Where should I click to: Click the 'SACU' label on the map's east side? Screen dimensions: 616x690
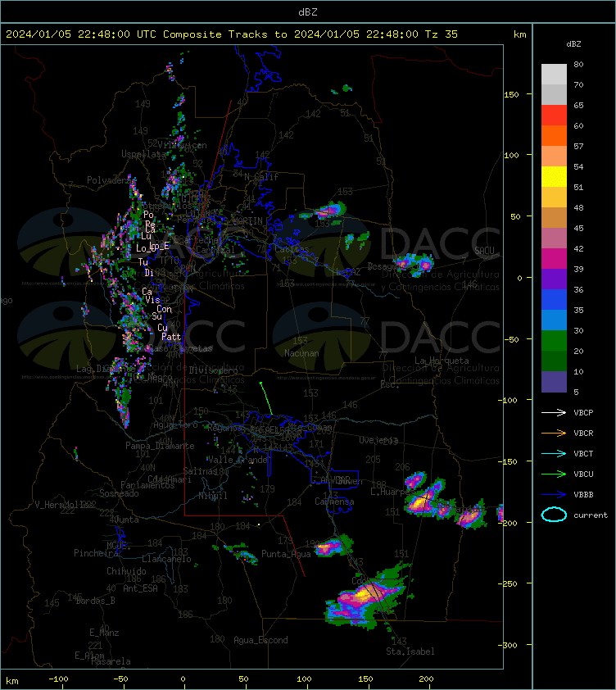point(484,251)
